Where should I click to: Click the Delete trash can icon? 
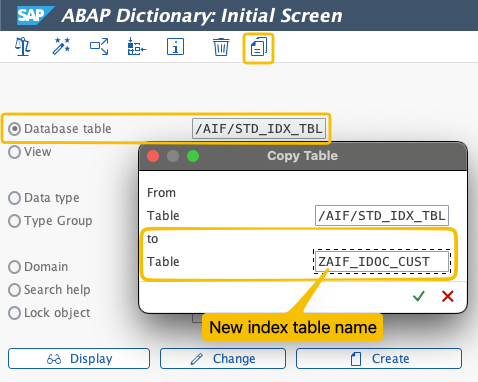[221, 47]
